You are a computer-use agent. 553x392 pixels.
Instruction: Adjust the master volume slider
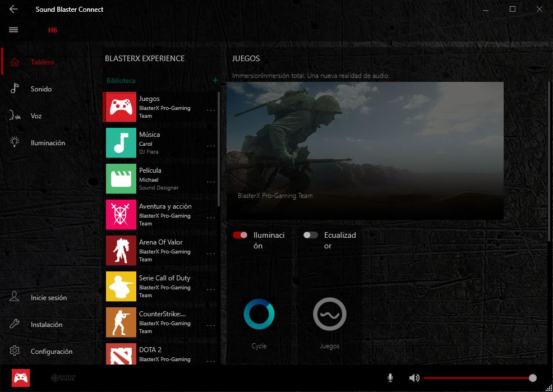(x=478, y=378)
